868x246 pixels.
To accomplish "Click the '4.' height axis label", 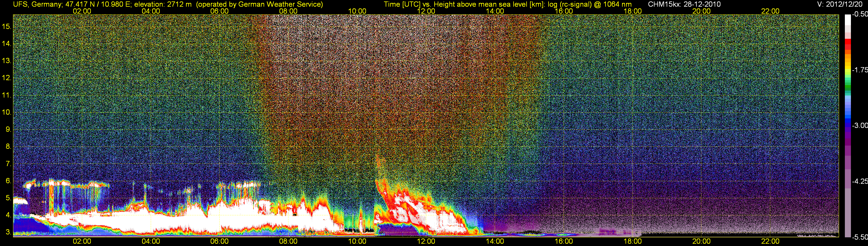I will (8, 215).
